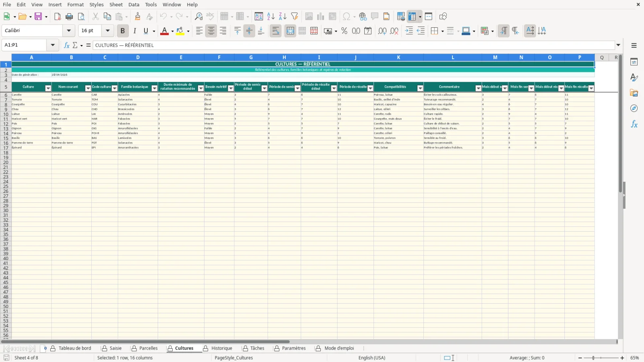
Task: Open the sidebar Navigator compass icon
Action: pos(634,109)
